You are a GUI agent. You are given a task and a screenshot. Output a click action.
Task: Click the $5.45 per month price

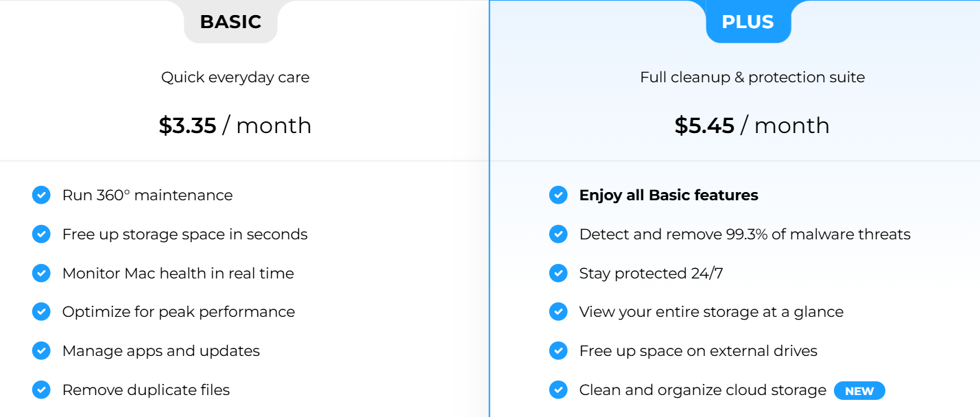coord(752,126)
